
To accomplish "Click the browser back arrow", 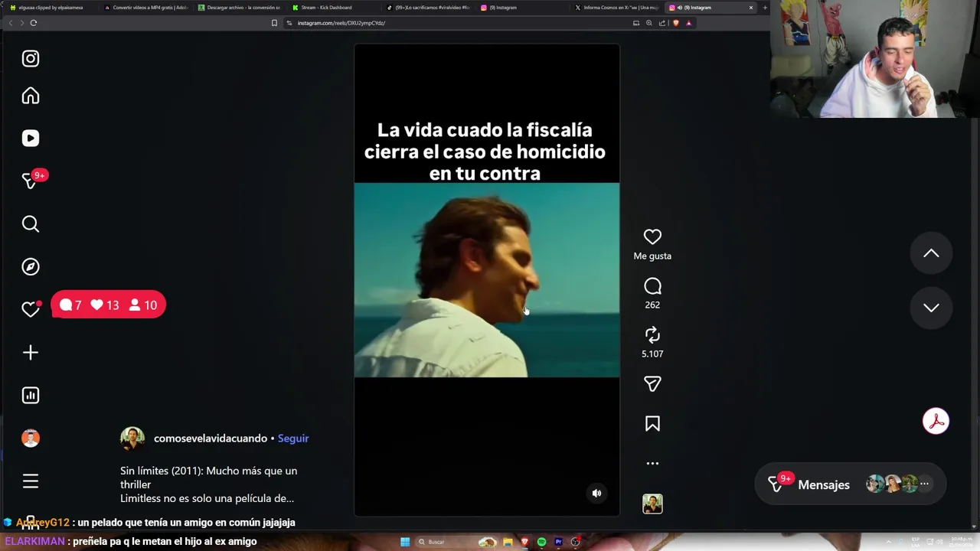I will tap(11, 23).
